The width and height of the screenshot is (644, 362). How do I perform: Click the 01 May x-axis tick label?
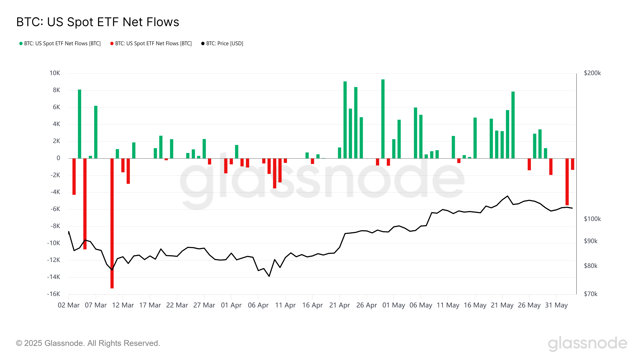(x=393, y=305)
